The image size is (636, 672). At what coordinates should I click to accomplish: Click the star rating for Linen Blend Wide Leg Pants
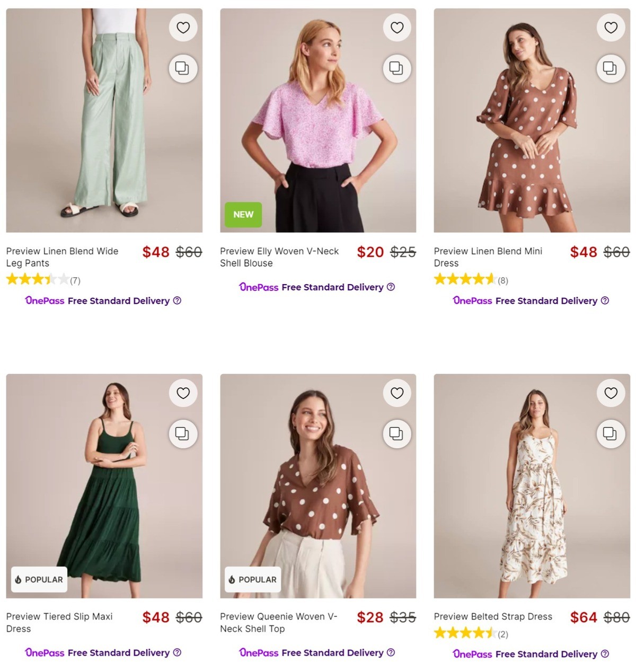(x=37, y=279)
